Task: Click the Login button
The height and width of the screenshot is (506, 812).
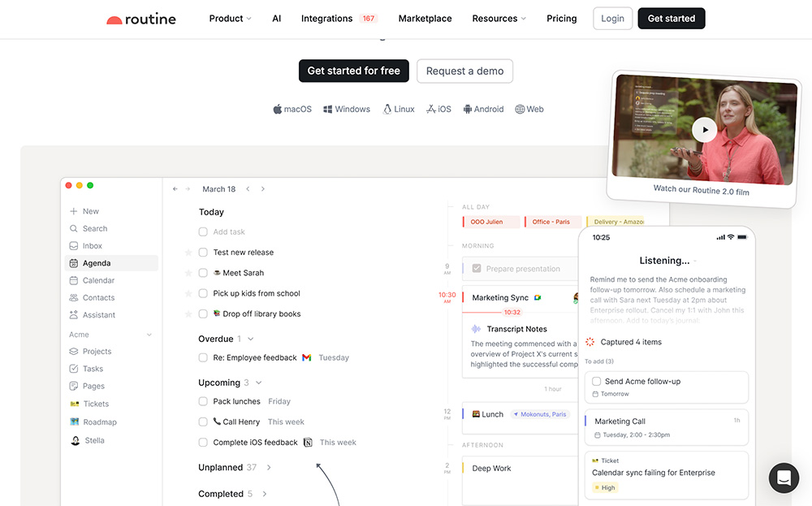Action: pos(612,19)
